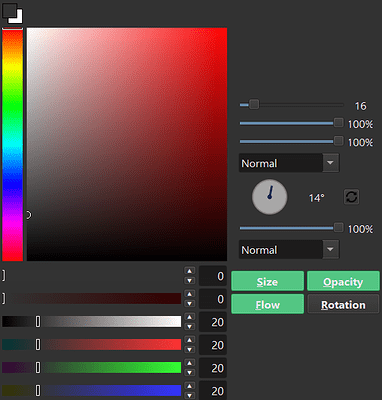
Task: Enable the dark Rotation button
Action: tap(343, 304)
